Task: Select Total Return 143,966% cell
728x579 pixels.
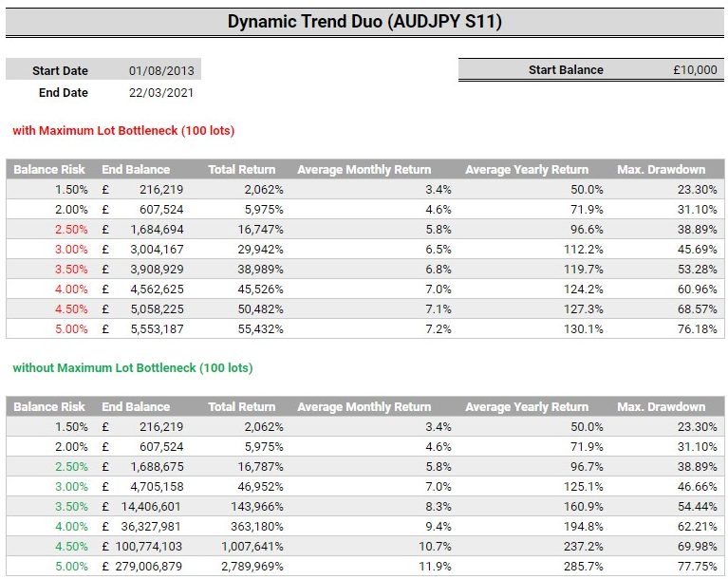Action: 257,507
